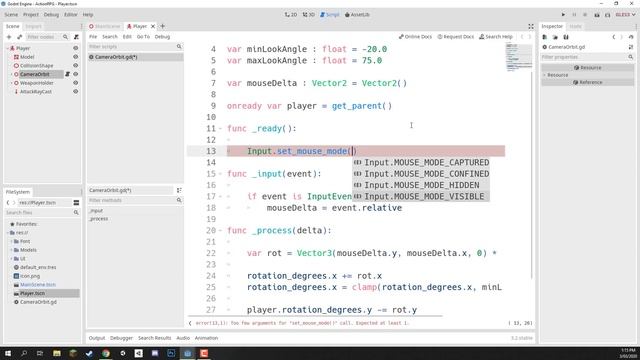Viewport: 640px width, 360px height.
Task: Click the instance scene link icon
Action: tap(19, 37)
